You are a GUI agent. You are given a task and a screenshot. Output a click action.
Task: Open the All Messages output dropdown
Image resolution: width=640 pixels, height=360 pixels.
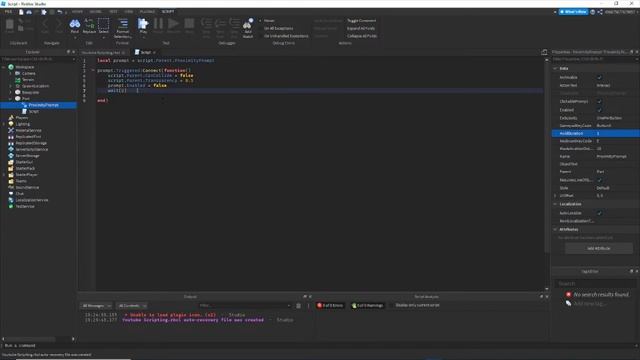point(96,306)
